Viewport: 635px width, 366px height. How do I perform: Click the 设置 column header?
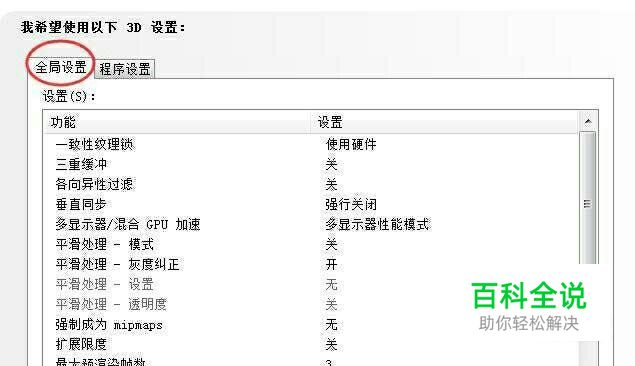[x=444, y=122]
